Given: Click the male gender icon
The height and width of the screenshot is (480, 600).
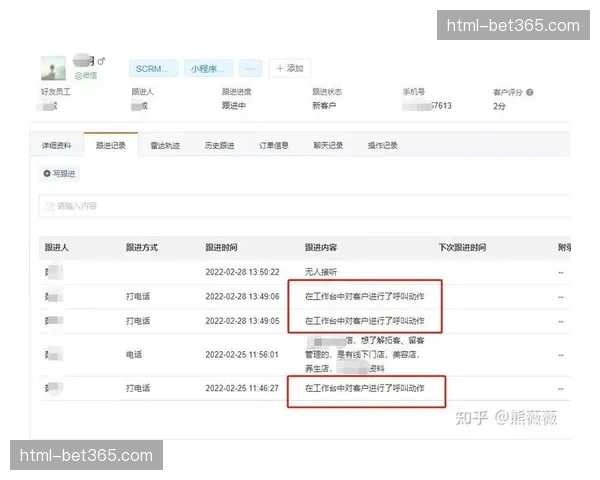Looking at the screenshot, I should [101, 61].
